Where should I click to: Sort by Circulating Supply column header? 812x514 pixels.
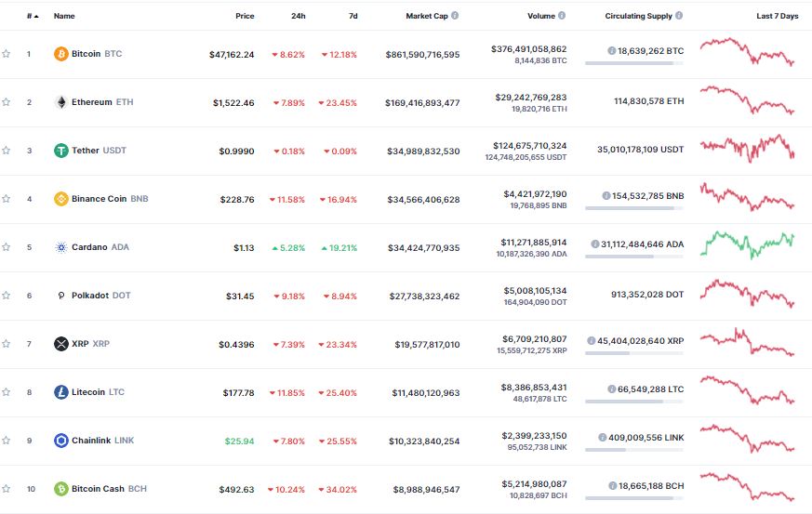[638, 16]
